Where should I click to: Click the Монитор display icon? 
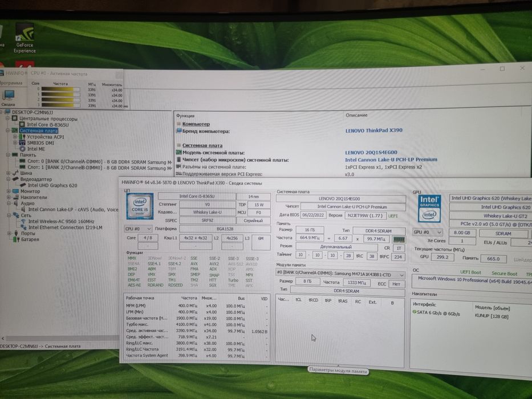[16, 192]
